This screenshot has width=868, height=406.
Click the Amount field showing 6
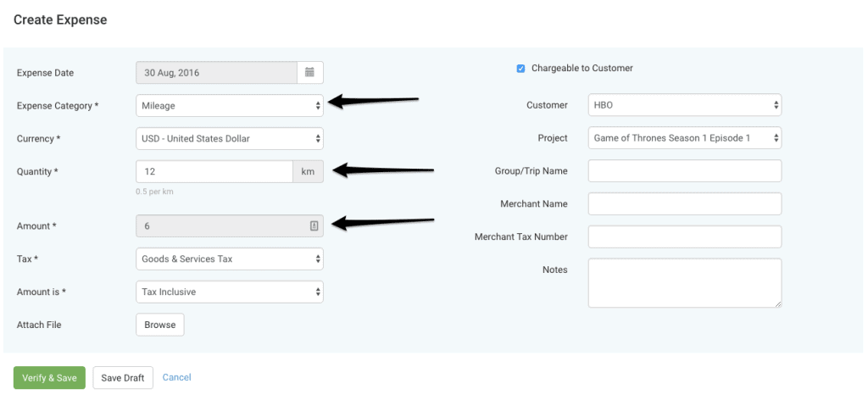click(230, 226)
